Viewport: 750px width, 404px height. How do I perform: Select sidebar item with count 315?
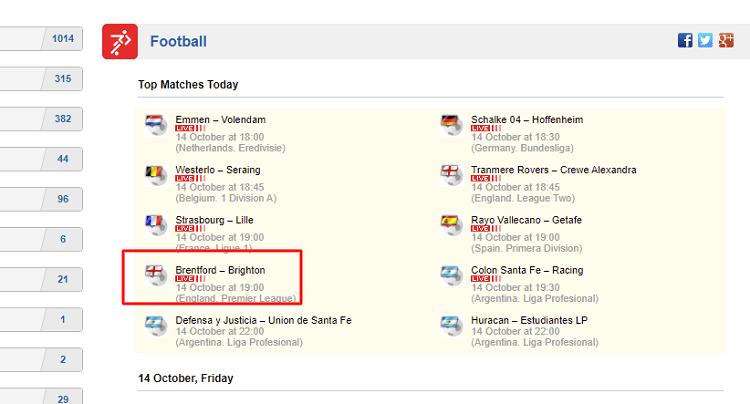pyautogui.click(x=41, y=79)
